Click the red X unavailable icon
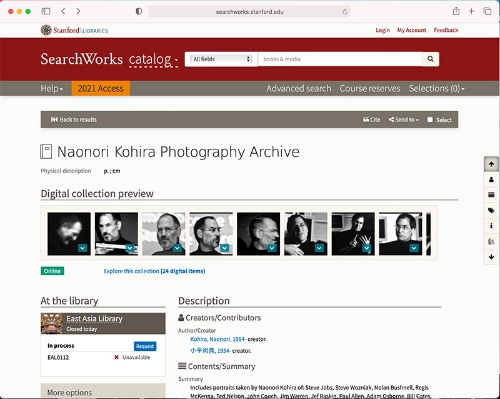Viewport: 500px width, 399px height. (x=116, y=357)
